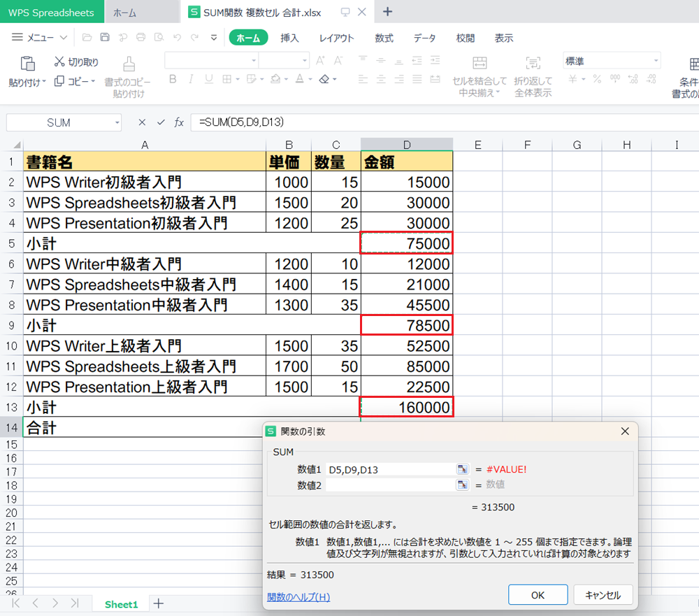The image size is (699, 616).
Task: Open merge cells セルを結合して dropdown arrow
Action: [498, 93]
